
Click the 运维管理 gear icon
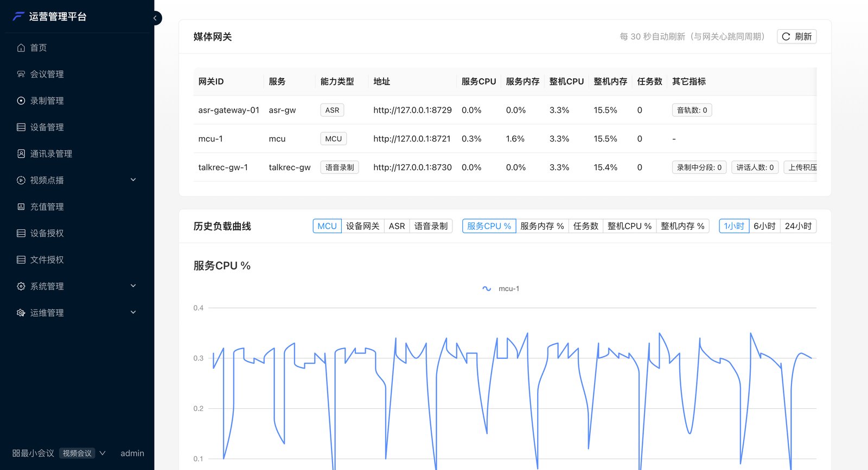[21, 313]
